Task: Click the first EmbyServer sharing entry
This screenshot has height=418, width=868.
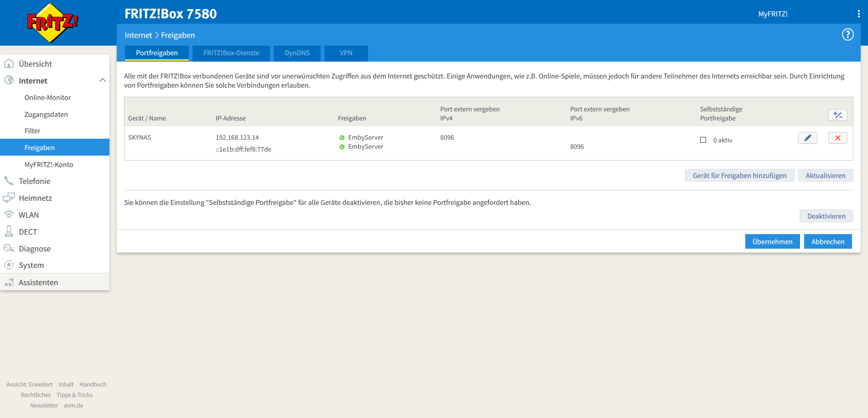Action: (365, 137)
